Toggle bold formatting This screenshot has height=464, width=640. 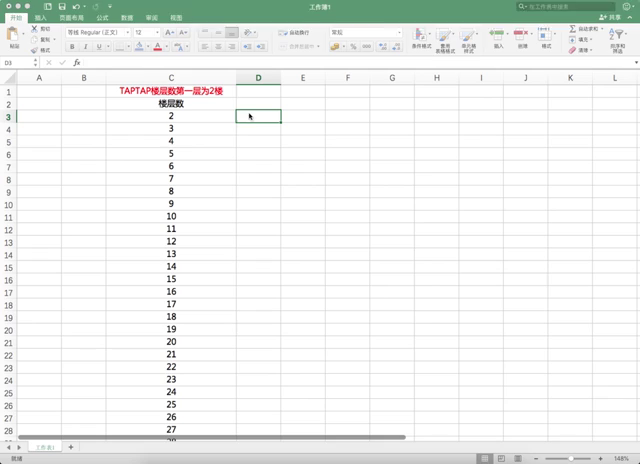72,46
